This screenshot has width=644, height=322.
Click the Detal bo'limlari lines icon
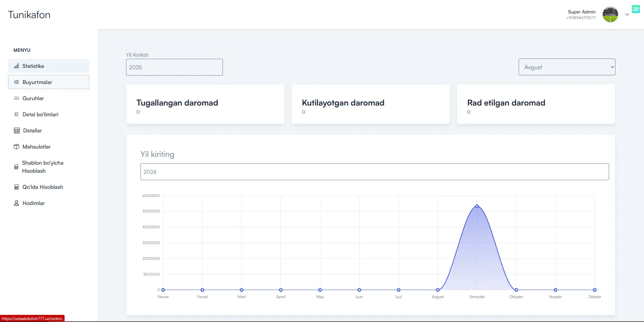[16, 115]
